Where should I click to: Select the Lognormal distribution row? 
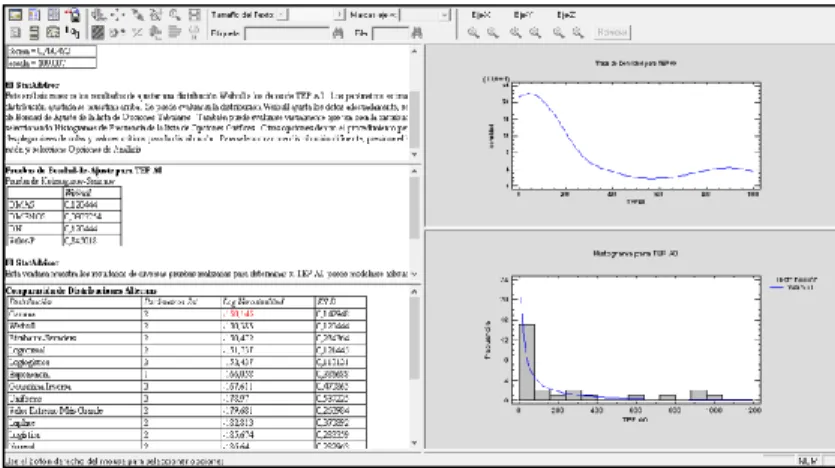[x=187, y=350]
